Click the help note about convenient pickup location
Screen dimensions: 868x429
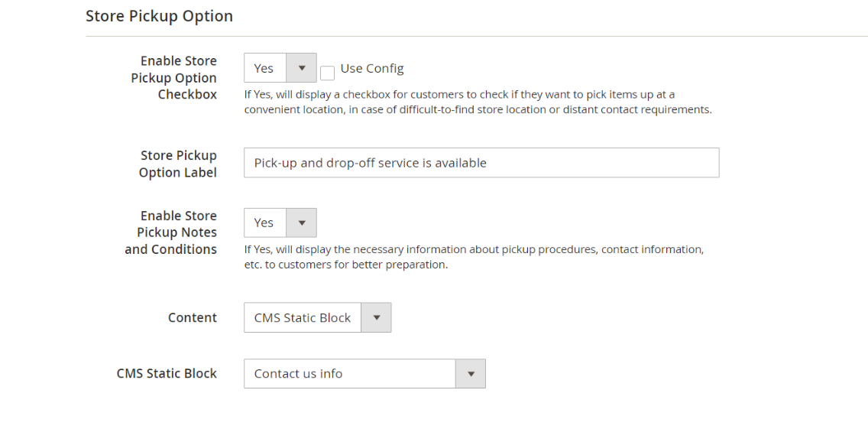point(478,102)
